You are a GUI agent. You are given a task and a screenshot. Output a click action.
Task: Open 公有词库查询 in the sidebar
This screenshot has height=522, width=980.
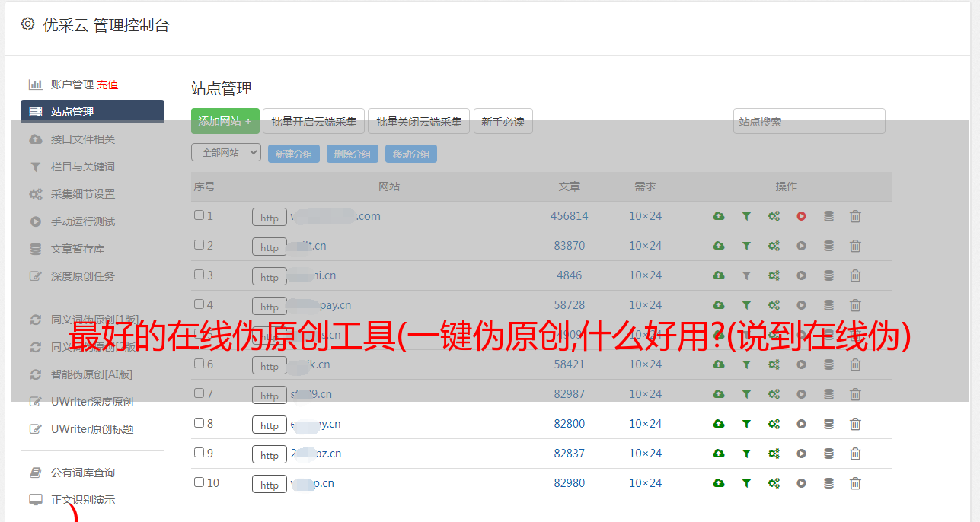click(83, 473)
